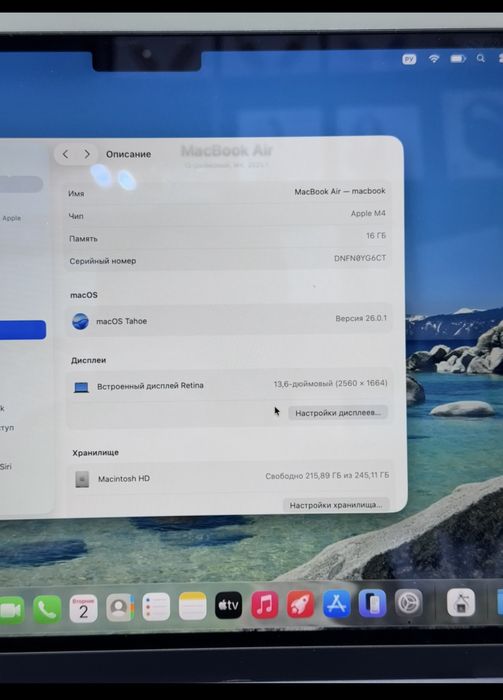
Task: Click the 'macOS Tahoe' name text
Action: point(121,321)
